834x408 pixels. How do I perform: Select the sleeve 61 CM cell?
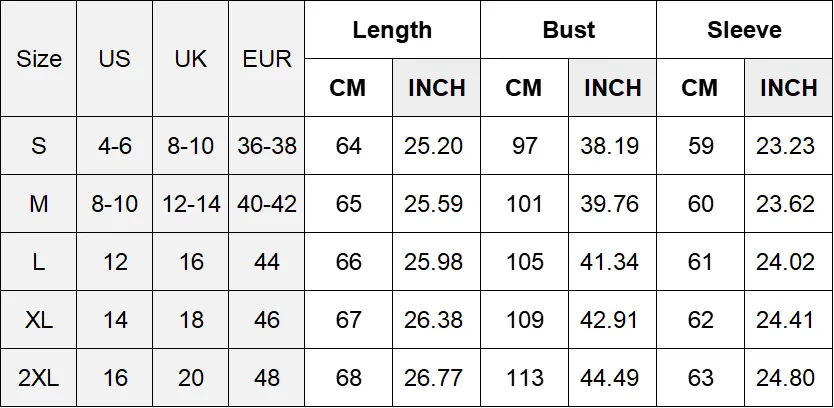[700, 262]
